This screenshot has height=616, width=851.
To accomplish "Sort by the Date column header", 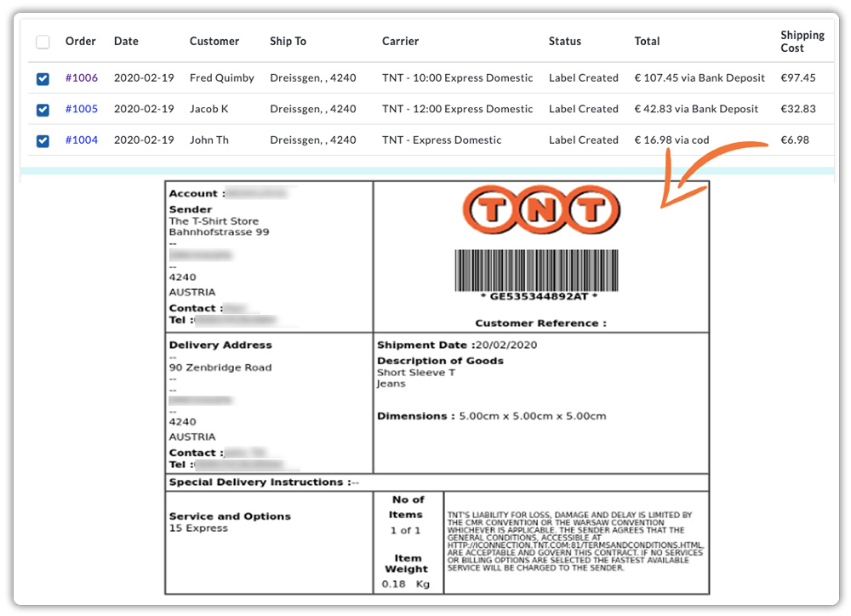I will coord(126,41).
